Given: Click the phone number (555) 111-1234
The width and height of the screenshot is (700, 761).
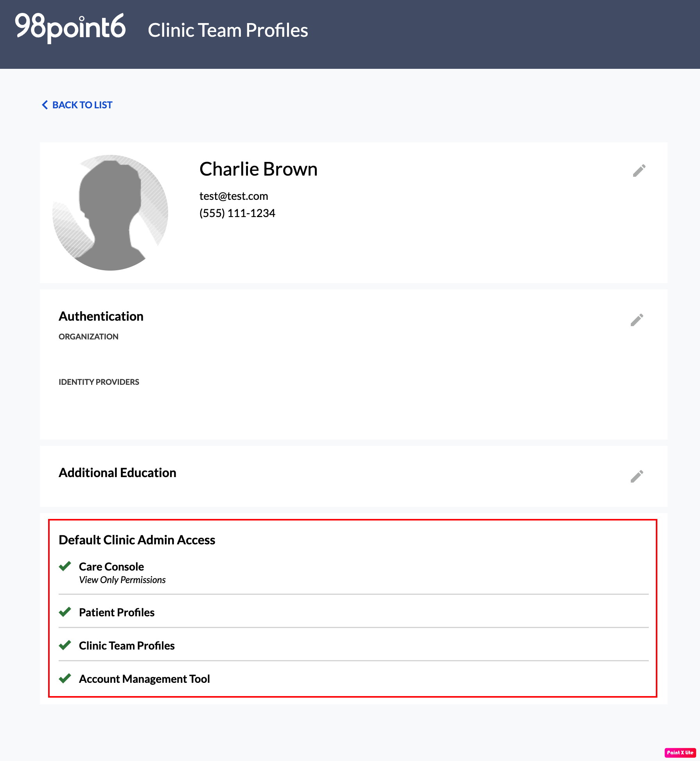Looking at the screenshot, I should point(237,213).
